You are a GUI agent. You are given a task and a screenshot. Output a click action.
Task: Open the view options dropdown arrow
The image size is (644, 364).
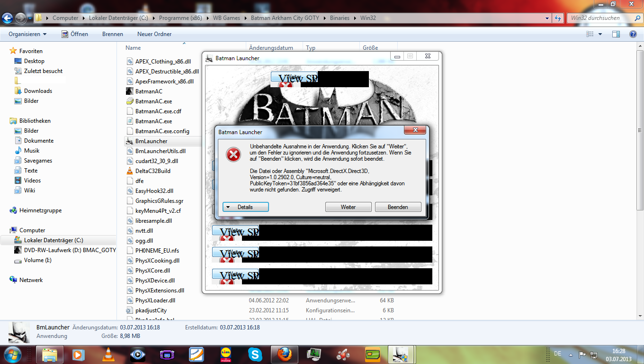pos(600,34)
